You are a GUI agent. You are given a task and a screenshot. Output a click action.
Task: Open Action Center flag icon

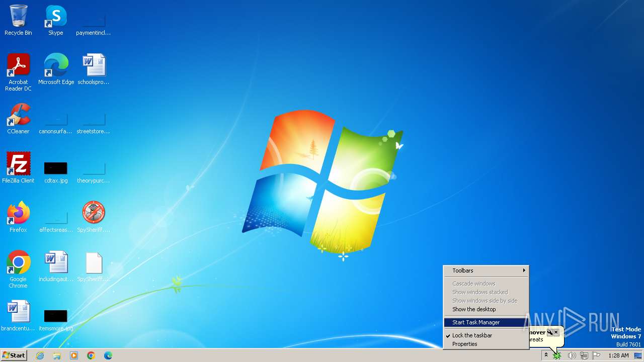596,356
